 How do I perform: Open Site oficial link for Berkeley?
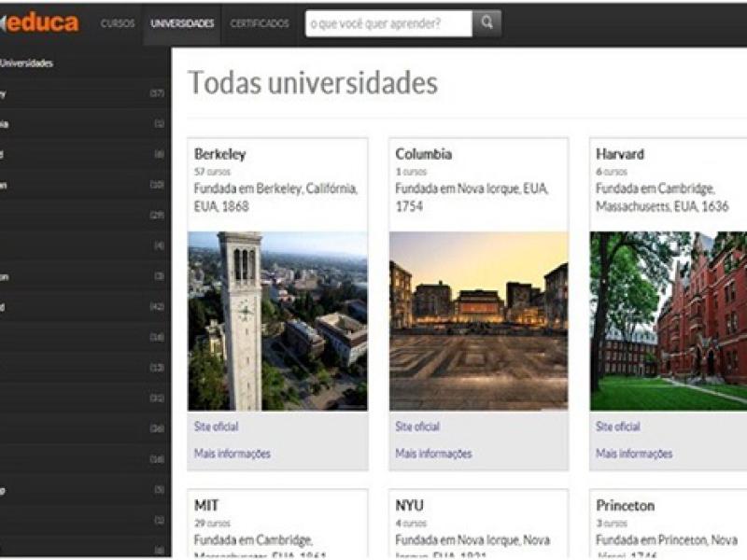216,427
